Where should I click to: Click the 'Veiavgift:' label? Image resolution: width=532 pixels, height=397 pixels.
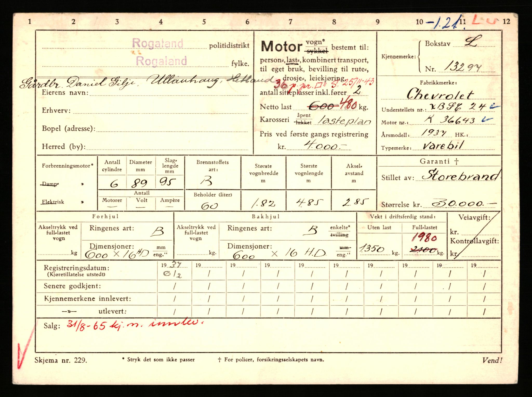(474, 217)
